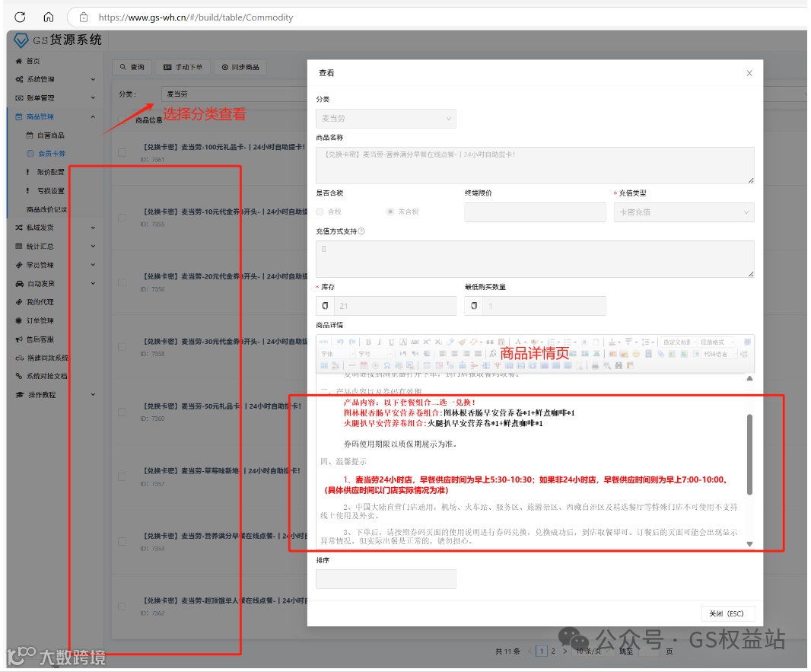The width and height of the screenshot is (811, 672).
Task: Open the 段落格式 paragraph format dropdown
Action: (x=717, y=342)
